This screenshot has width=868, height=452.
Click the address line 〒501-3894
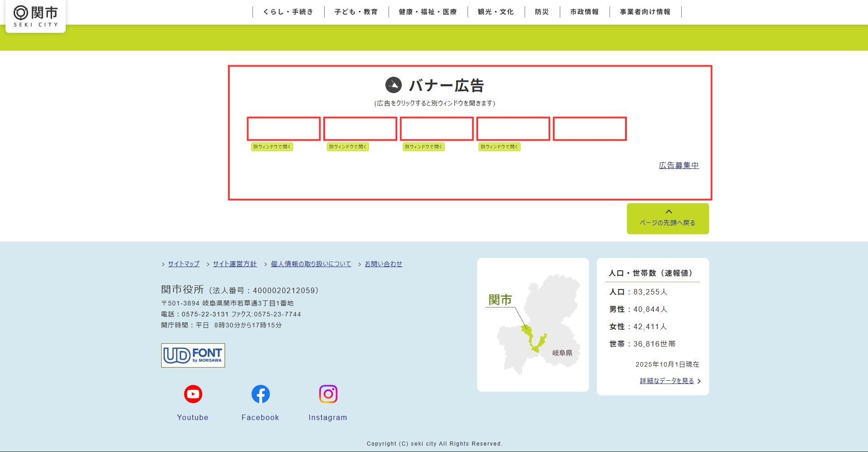[x=227, y=303]
